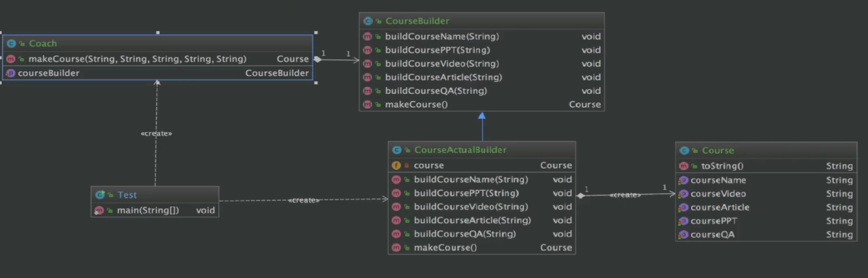Select courseQA field text in Course
868x278 pixels.
pos(712,234)
